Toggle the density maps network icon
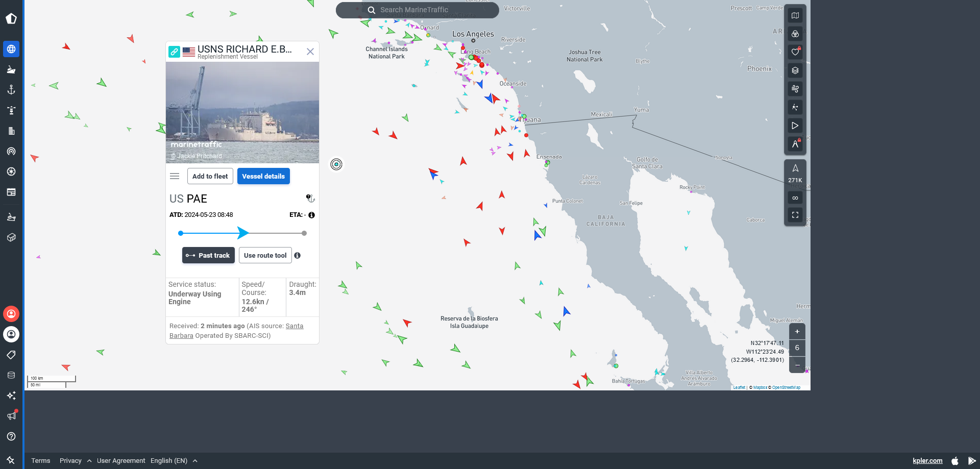Image resolution: width=980 pixels, height=469 pixels. click(795, 107)
